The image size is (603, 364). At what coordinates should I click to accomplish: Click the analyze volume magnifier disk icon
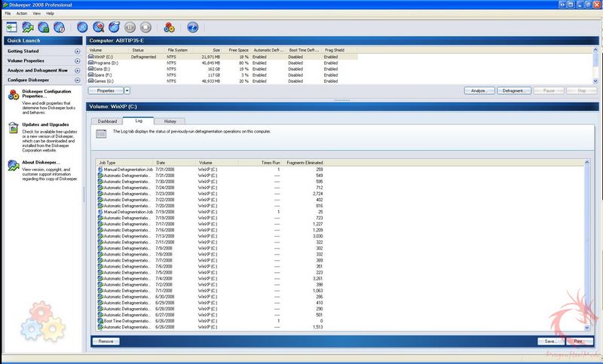[99, 27]
